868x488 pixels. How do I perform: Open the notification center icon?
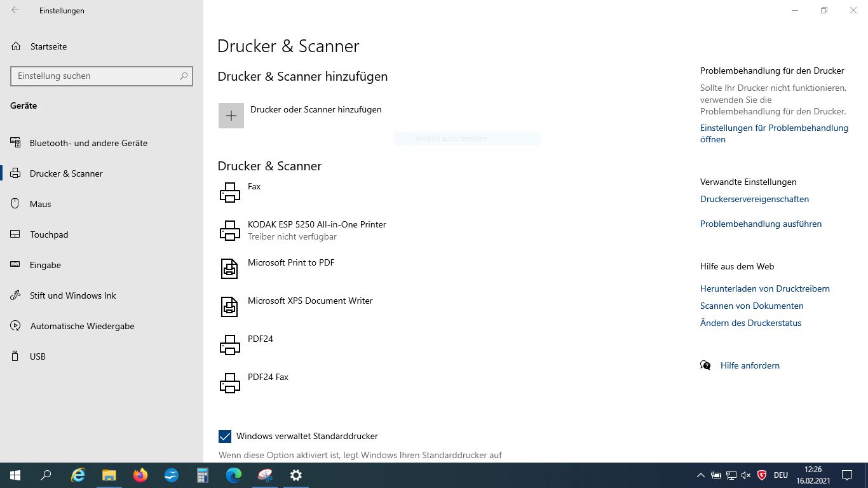coord(847,475)
